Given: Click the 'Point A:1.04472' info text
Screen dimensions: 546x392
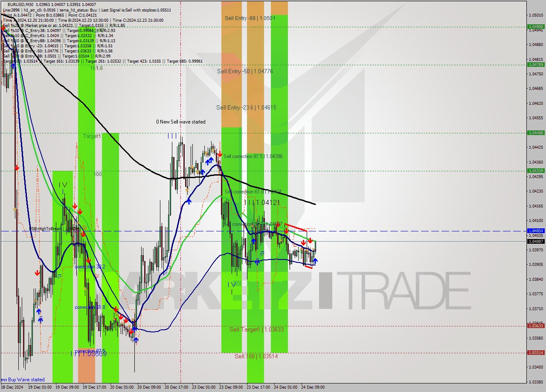Looking at the screenshot, I should point(18,15).
